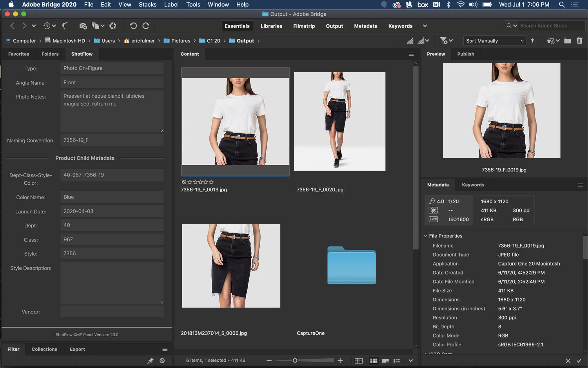The height and width of the screenshot is (368, 588).
Task: Click Get Photos from Camera icon
Action: pos(83,26)
